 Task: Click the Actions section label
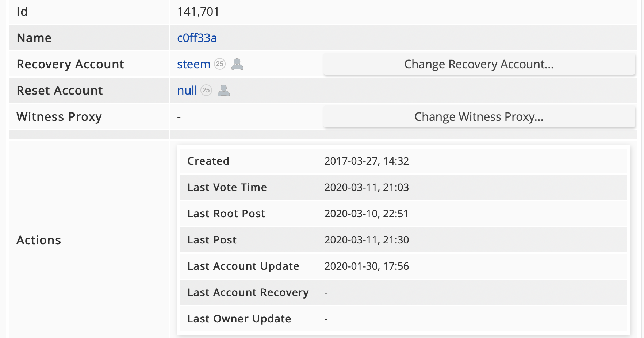[39, 240]
